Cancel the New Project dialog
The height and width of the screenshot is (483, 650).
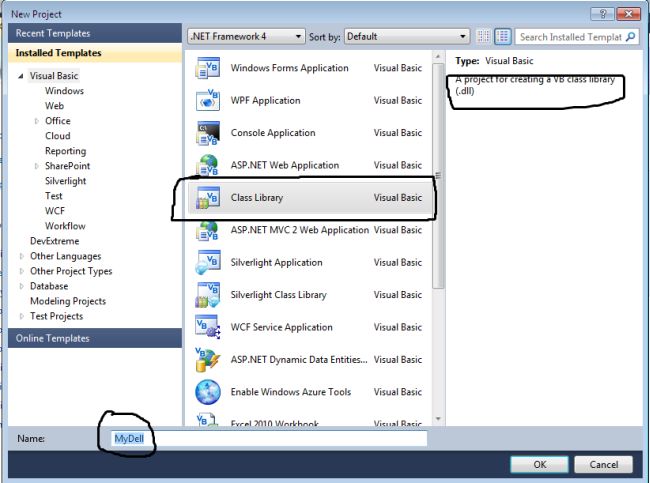[x=604, y=464]
